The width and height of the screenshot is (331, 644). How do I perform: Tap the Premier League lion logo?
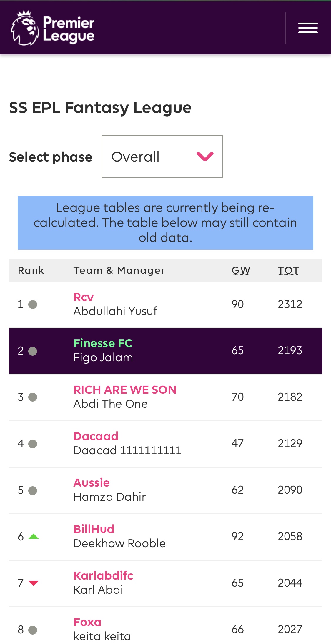point(25,28)
